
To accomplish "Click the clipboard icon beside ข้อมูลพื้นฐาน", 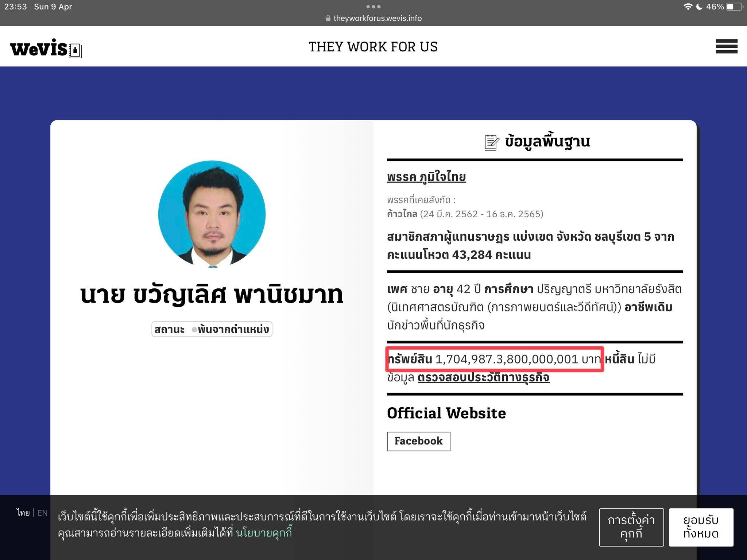I will pyautogui.click(x=491, y=142).
